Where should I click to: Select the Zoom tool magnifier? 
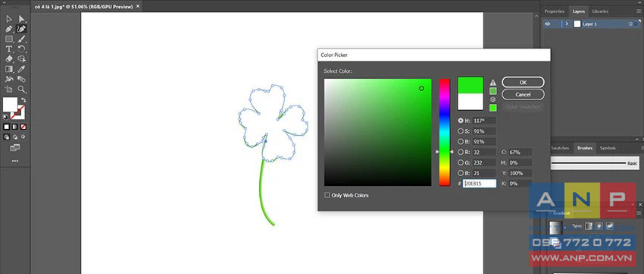pos(22,90)
